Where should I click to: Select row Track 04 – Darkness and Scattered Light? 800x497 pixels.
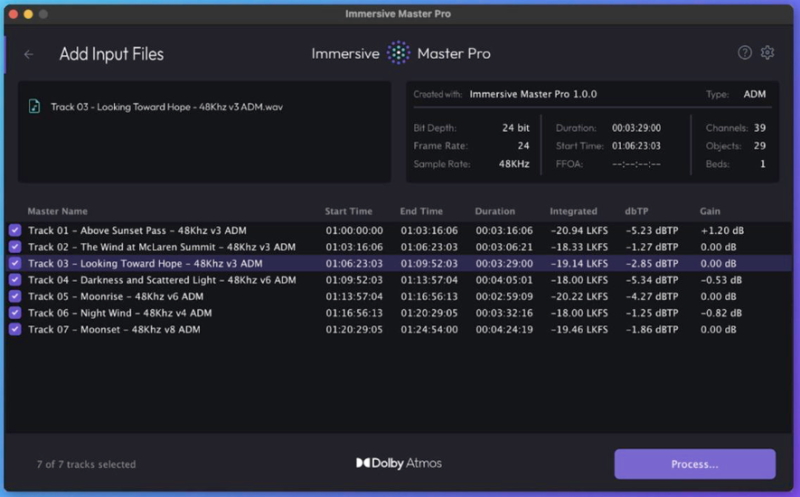pos(398,280)
